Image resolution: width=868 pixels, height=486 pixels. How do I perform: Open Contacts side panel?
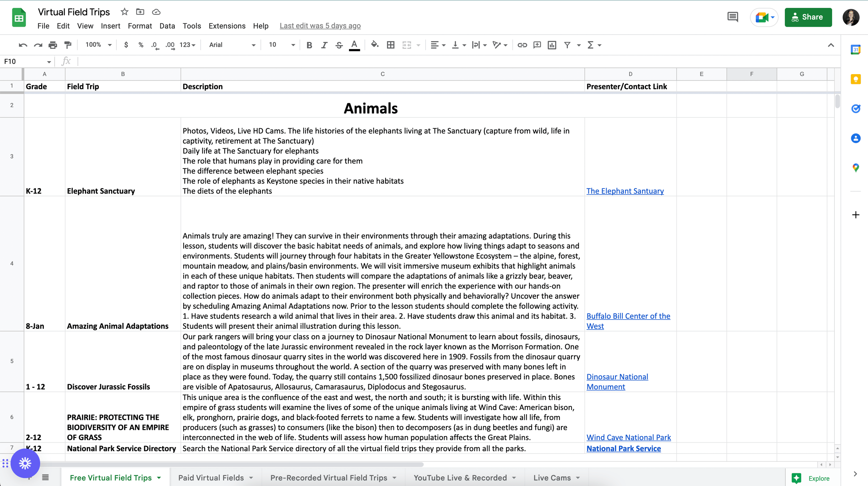pos(855,138)
